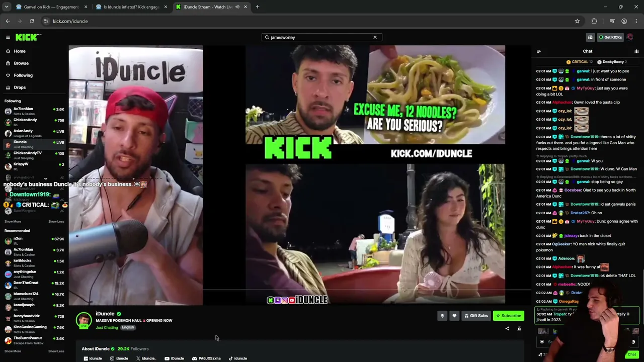Click the video player stream
The width and height of the screenshot is (644, 362).
[x=300, y=175]
